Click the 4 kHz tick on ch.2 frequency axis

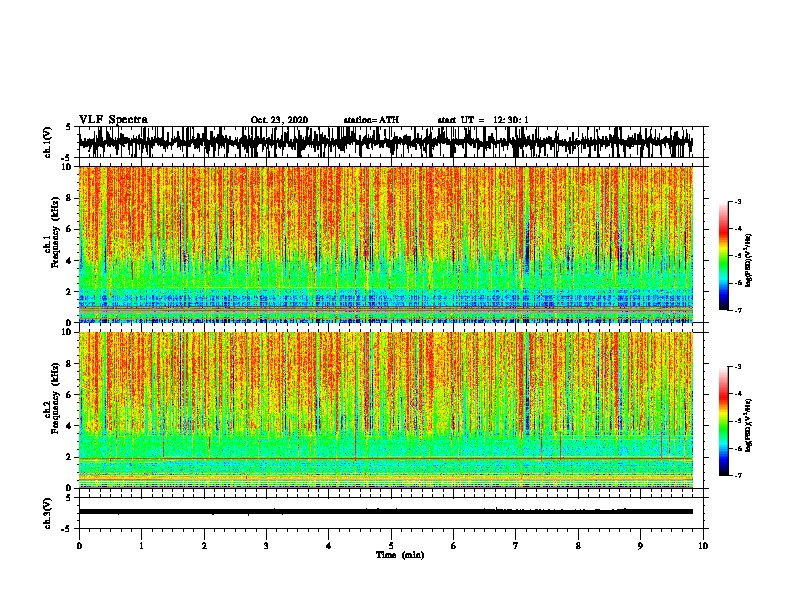(70, 426)
